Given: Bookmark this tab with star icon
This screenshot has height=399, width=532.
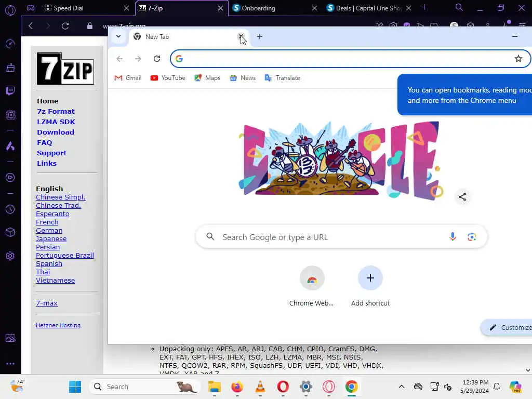Looking at the screenshot, I should 518,59.
